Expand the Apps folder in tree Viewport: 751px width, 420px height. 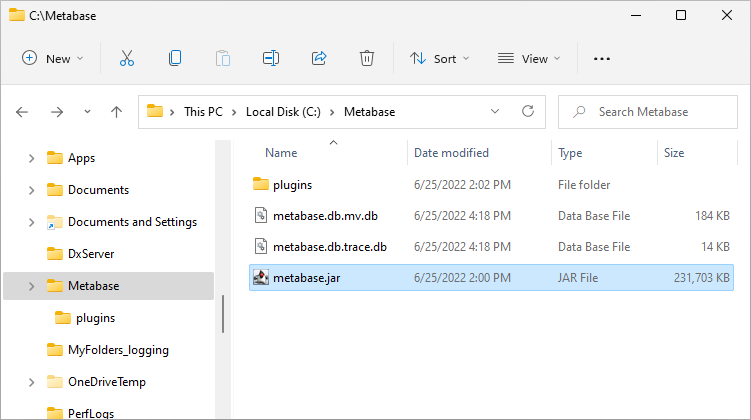coord(32,158)
